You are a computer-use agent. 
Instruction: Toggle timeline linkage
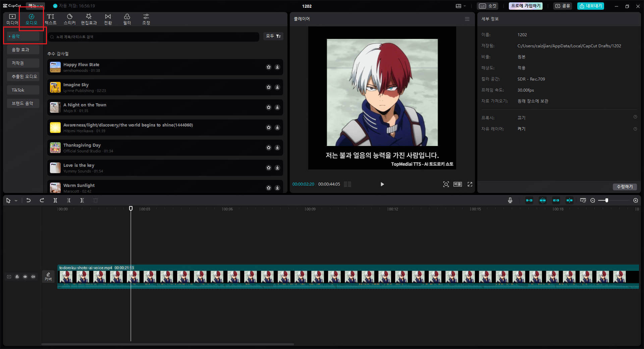tap(556, 200)
